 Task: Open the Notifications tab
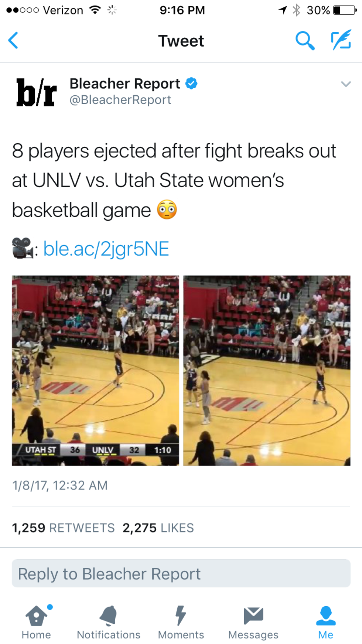pyautogui.click(x=109, y=623)
